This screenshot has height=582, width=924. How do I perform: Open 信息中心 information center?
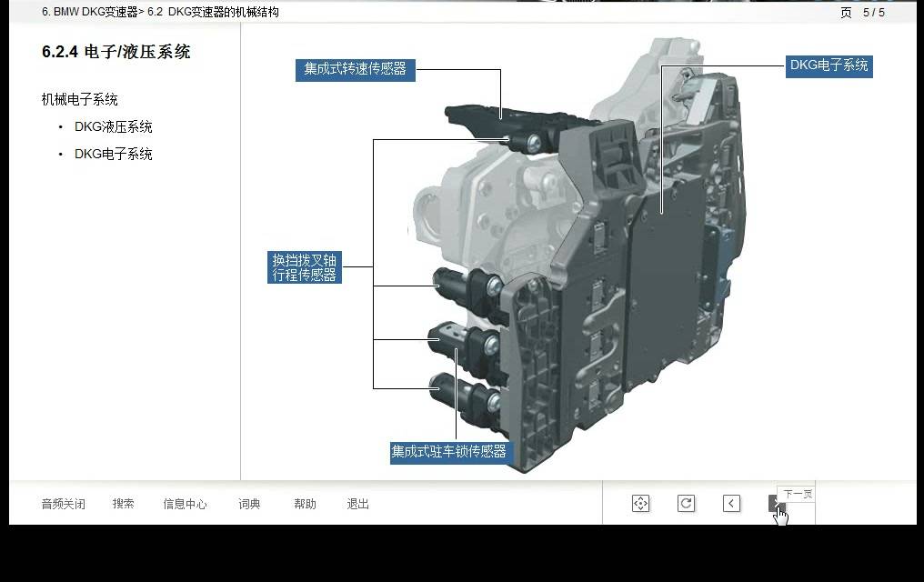185,504
